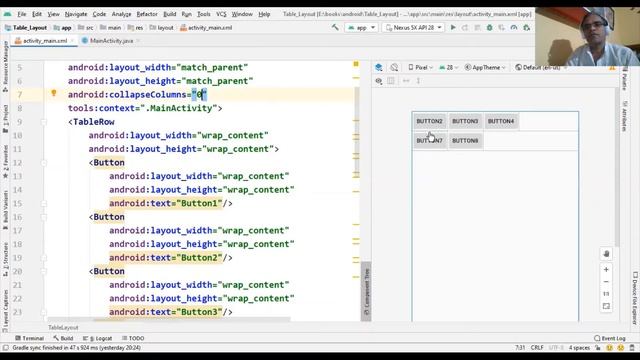The height and width of the screenshot is (360, 640).
Task: Click the Zoom to Fit Screen icon
Action: tap(606, 306)
